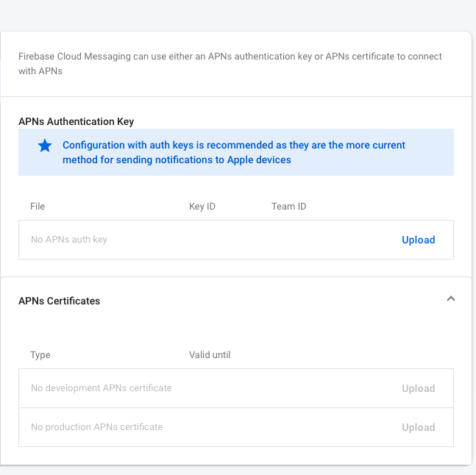
Task: Collapse the APNs Certificates section
Action: (451, 299)
